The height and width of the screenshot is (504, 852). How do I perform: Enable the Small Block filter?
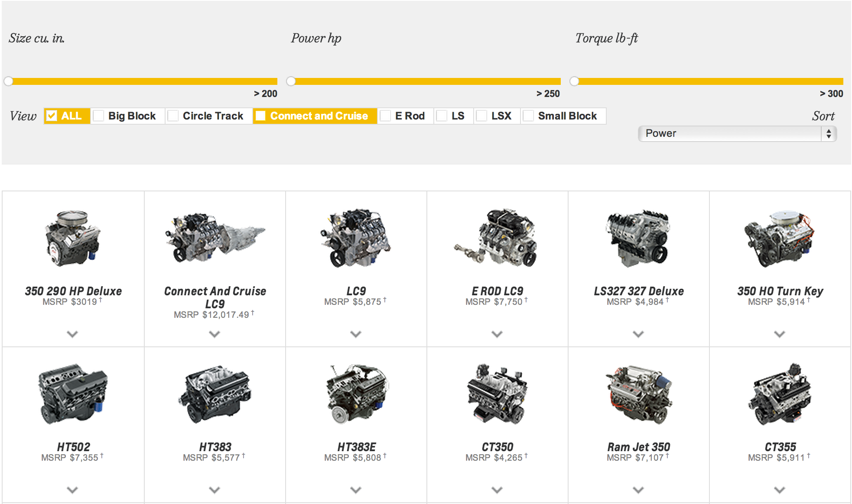[528, 116]
